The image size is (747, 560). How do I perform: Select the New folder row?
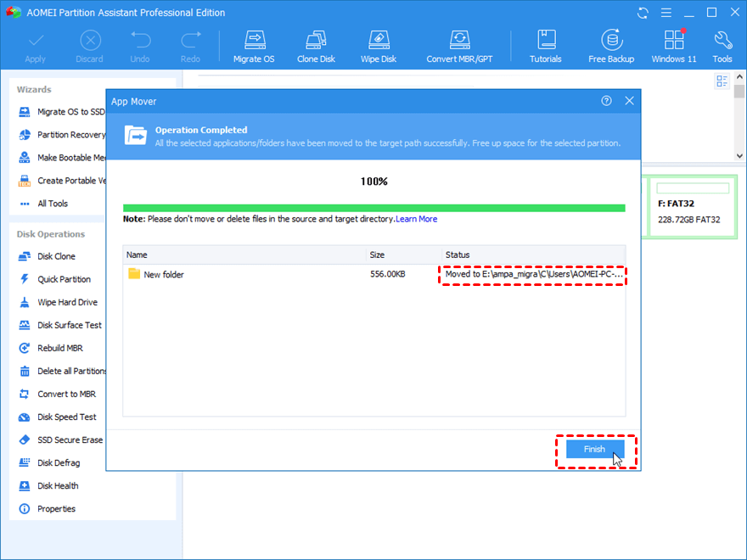point(374,274)
